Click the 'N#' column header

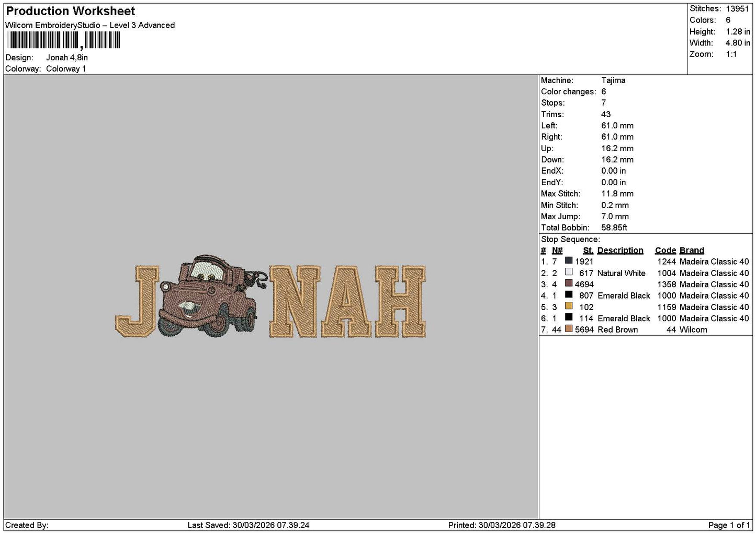557,251
